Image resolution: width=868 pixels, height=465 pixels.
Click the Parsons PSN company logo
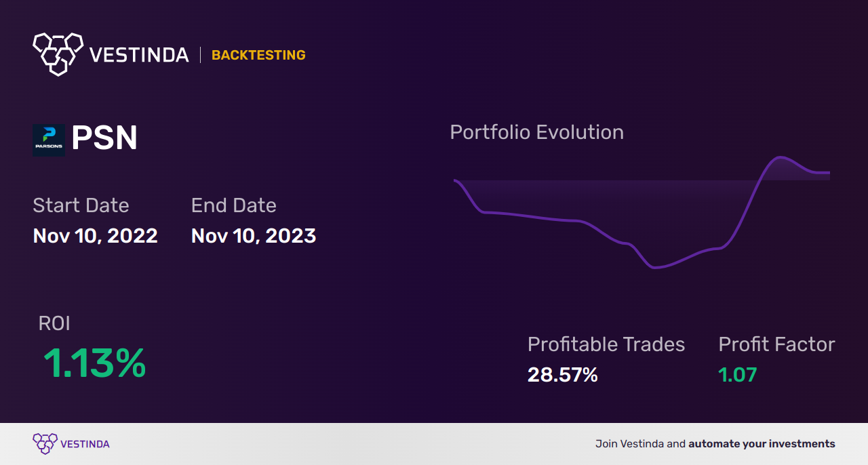click(x=49, y=140)
